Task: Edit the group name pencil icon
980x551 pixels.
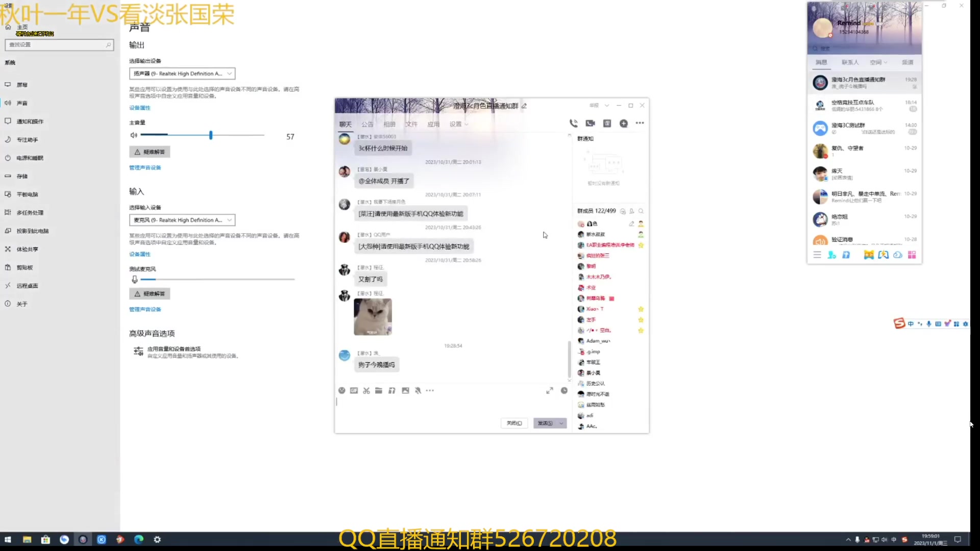Action: tap(524, 106)
